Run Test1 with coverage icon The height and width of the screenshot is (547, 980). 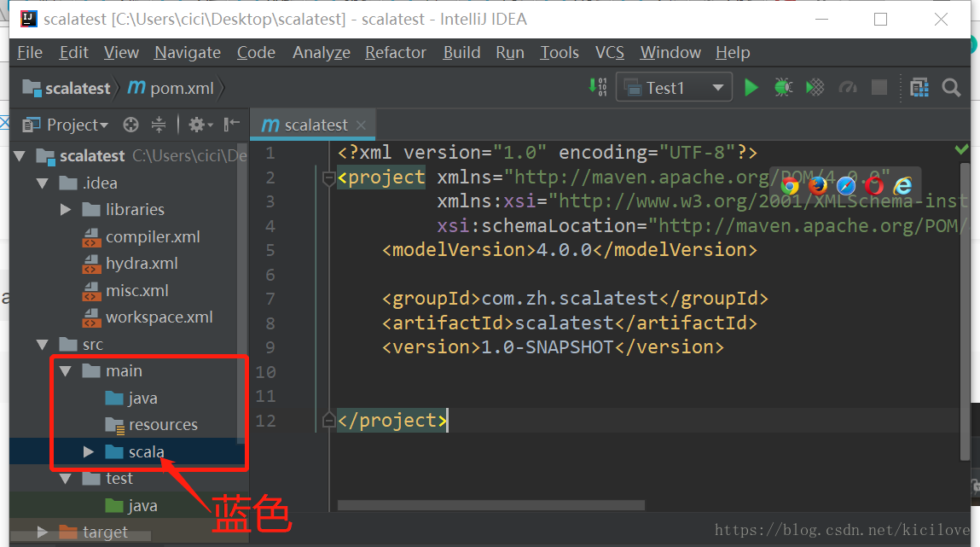(815, 88)
